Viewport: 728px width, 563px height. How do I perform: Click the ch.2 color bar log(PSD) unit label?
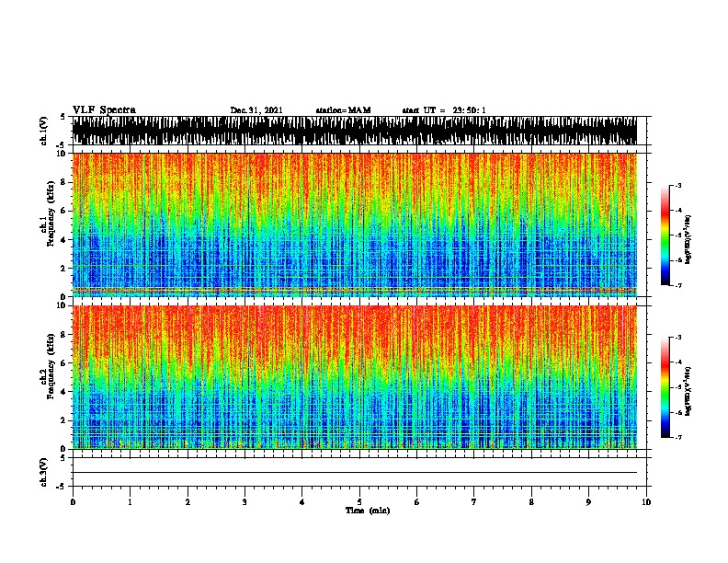(x=688, y=391)
